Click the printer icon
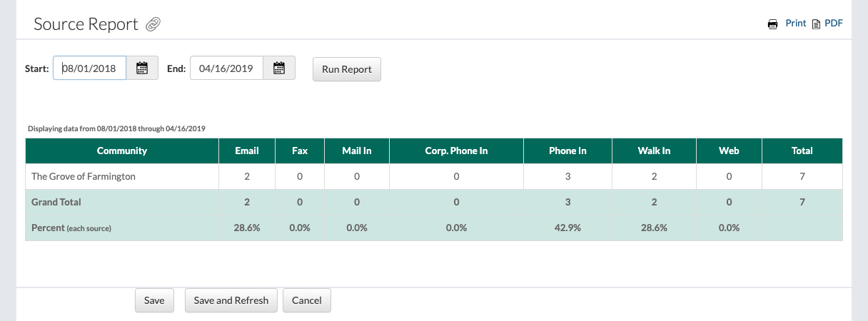Viewport: 868px width, 321px height. (772, 24)
